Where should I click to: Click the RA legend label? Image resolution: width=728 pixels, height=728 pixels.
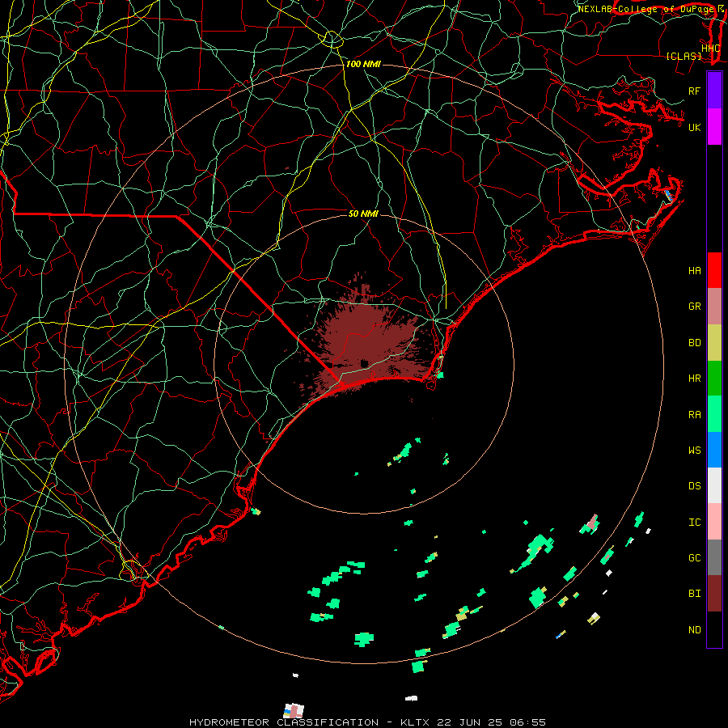tap(695, 415)
